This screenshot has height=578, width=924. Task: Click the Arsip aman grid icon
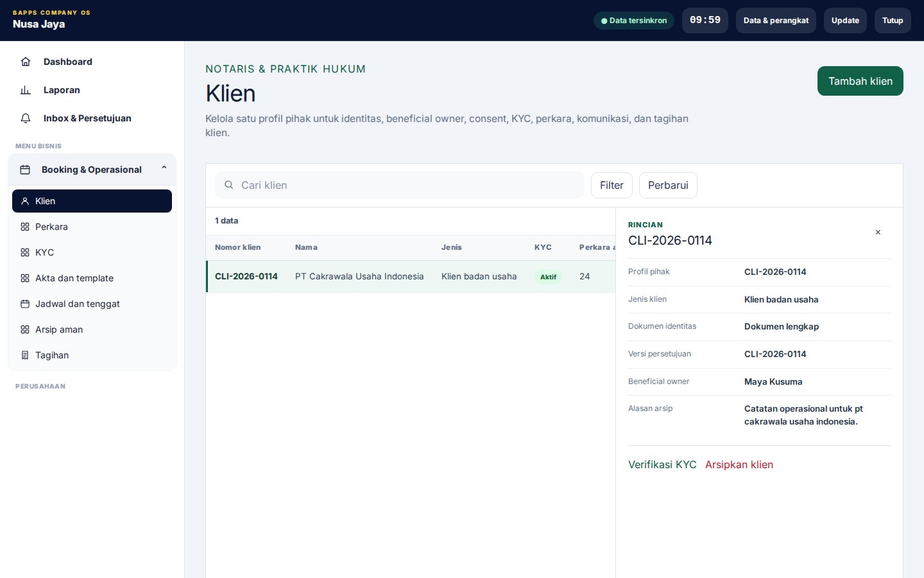click(25, 329)
